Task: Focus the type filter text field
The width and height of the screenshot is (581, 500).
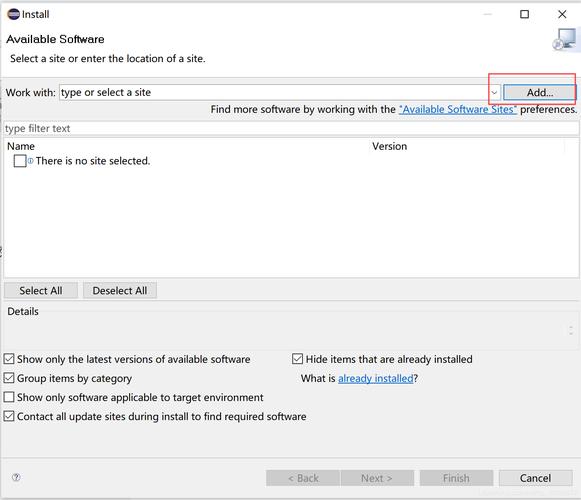Action: pyautogui.click(x=291, y=129)
